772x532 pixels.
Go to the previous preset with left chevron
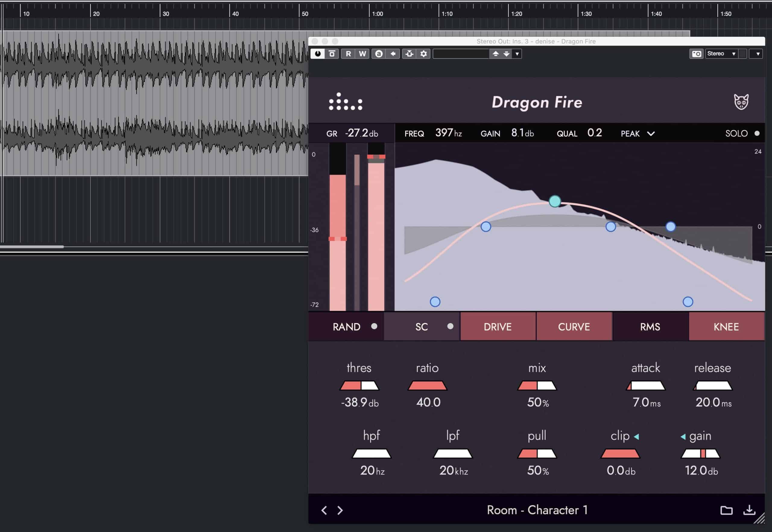coord(324,510)
